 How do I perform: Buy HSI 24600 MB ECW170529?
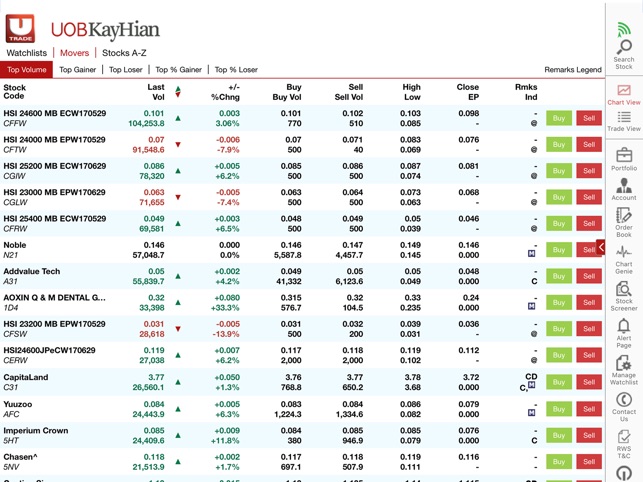click(x=559, y=118)
